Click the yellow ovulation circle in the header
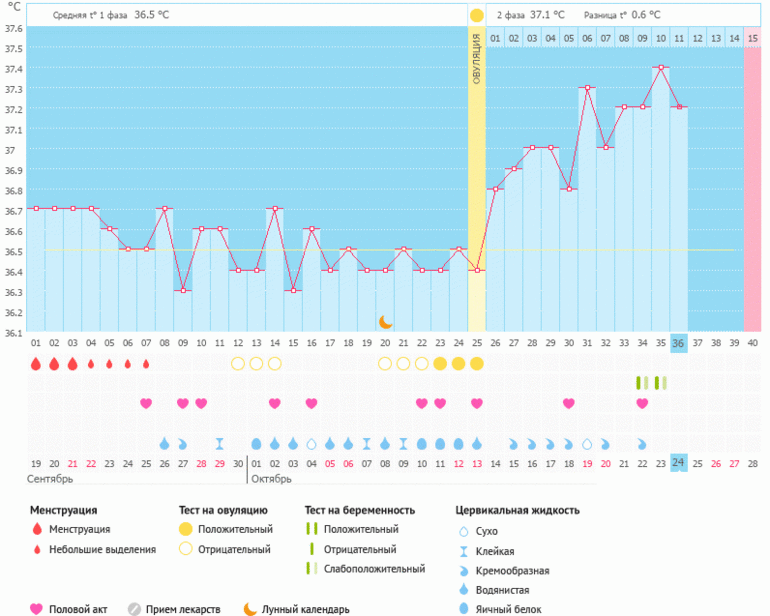This screenshot has height=616, width=770. pos(476,16)
